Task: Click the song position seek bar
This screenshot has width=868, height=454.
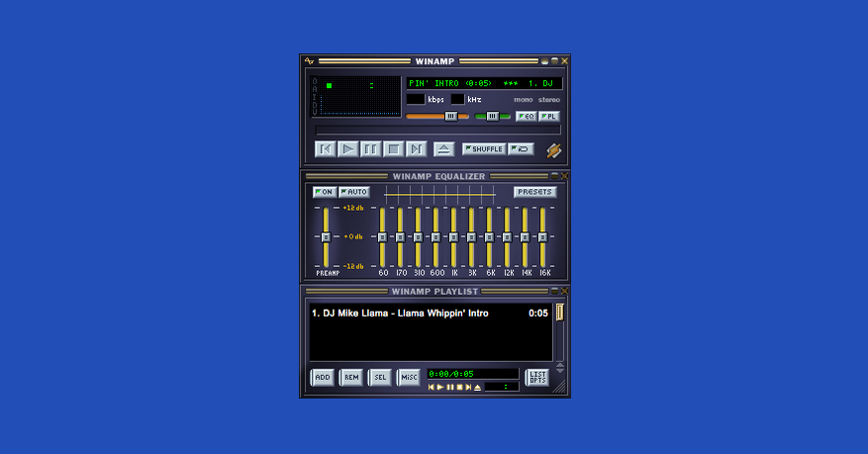Action: click(x=437, y=131)
